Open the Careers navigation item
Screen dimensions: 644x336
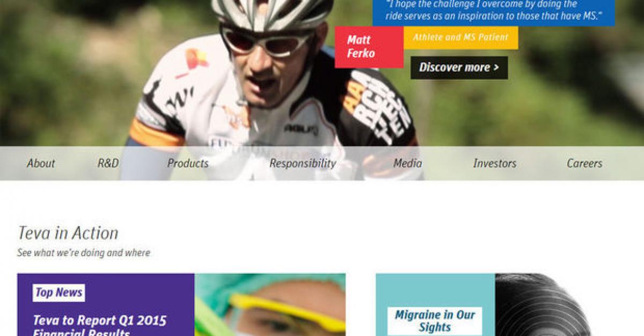(x=584, y=163)
